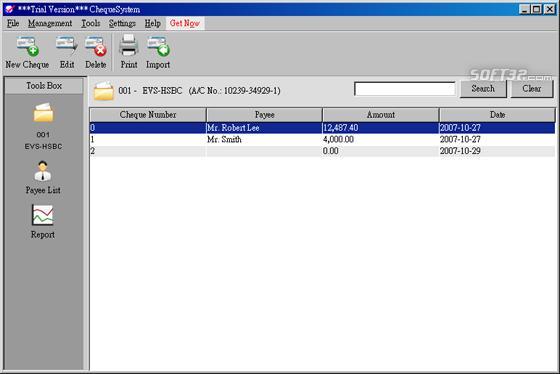560x374 pixels.
Task: Click the Tools Box panel header
Action: click(x=44, y=86)
